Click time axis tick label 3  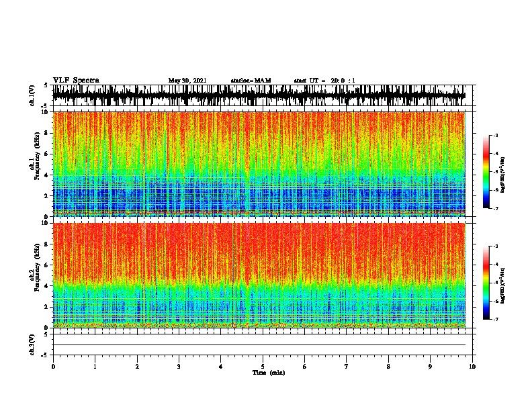(179, 367)
